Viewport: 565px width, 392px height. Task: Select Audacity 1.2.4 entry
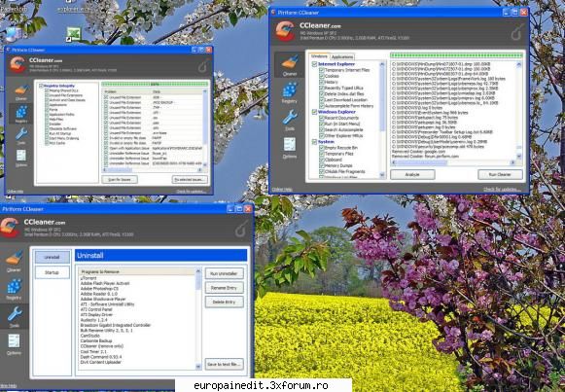coord(93,320)
